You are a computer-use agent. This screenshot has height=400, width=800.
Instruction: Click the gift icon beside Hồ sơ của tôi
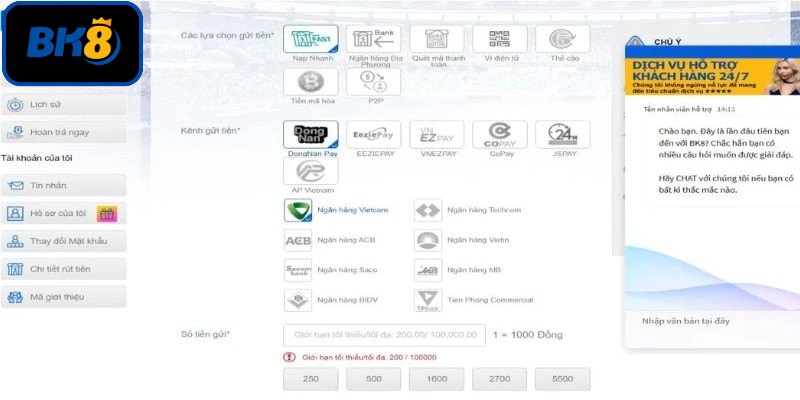107,214
